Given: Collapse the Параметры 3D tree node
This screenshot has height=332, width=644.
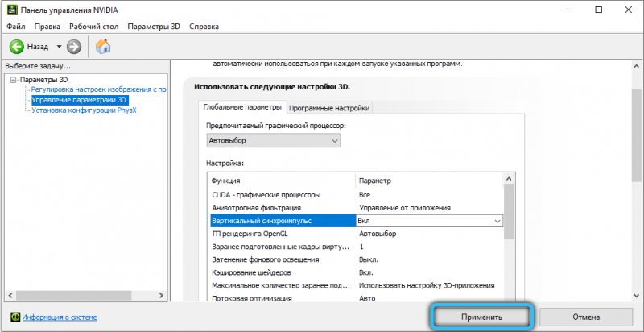Looking at the screenshot, I should tap(13, 80).
